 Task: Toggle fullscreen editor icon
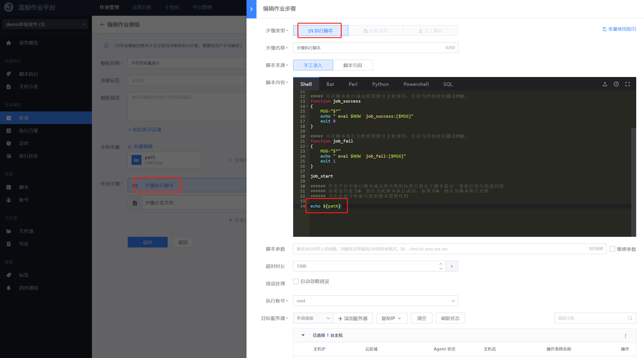[628, 84]
